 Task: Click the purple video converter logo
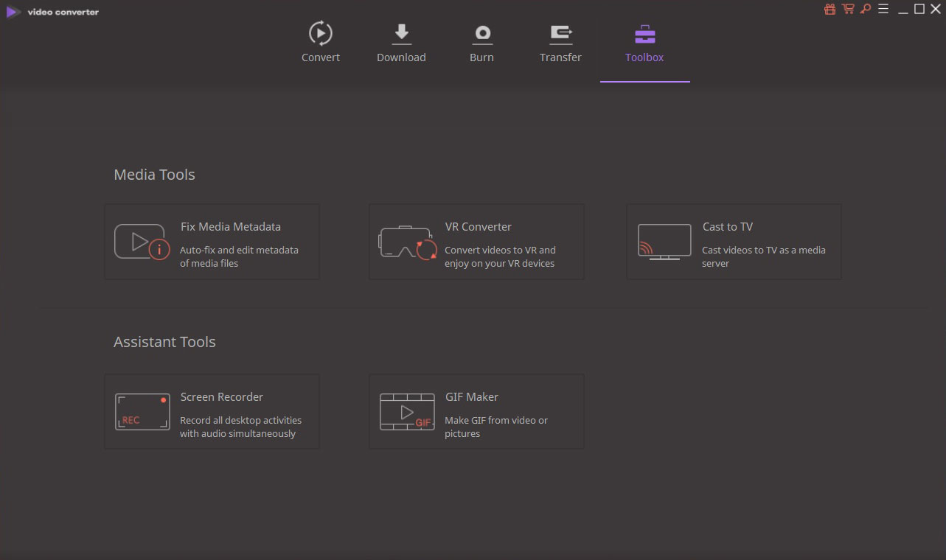tap(13, 12)
